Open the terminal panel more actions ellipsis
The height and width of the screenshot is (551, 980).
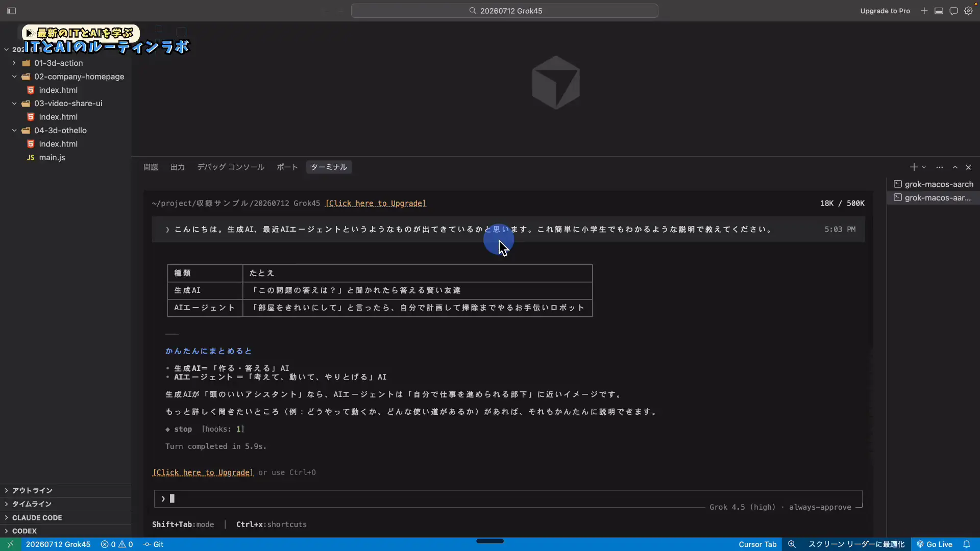939,167
